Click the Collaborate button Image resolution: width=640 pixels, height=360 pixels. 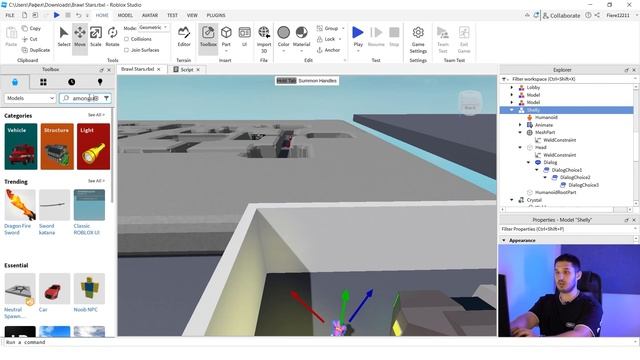561,16
